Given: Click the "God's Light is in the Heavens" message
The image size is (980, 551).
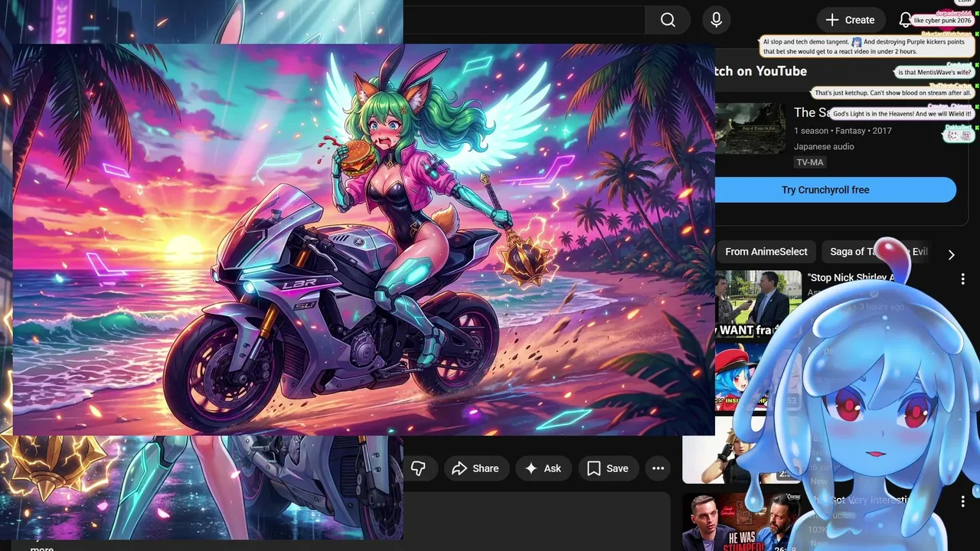Looking at the screenshot, I should pos(902,113).
